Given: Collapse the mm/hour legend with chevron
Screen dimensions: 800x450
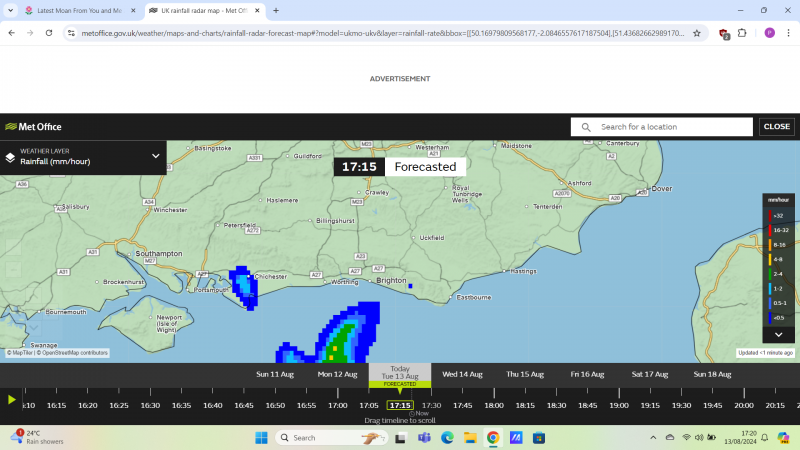Looking at the screenshot, I should (779, 335).
